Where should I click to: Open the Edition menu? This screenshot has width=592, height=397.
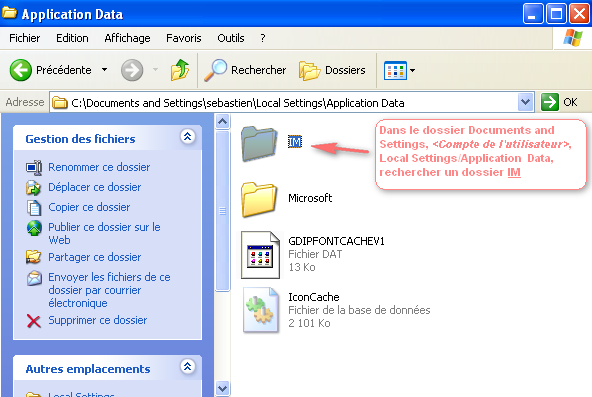[72, 38]
